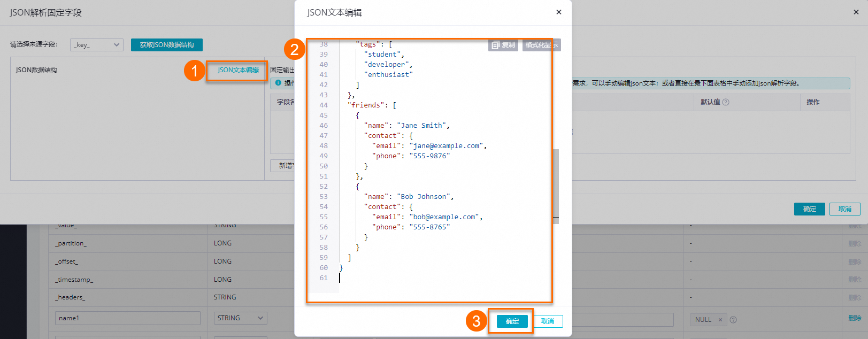Click the 复制 copy icon button
Image resolution: width=868 pixels, height=339 pixels.
[503, 45]
